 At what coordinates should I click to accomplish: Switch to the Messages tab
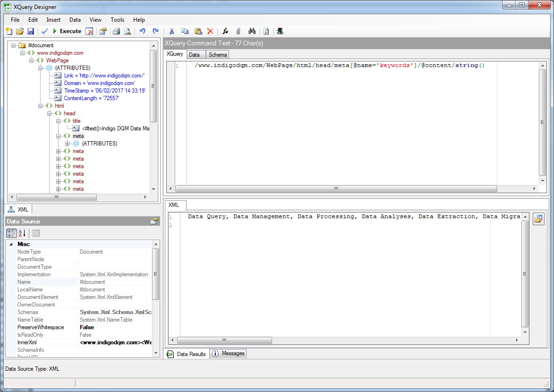pos(229,353)
